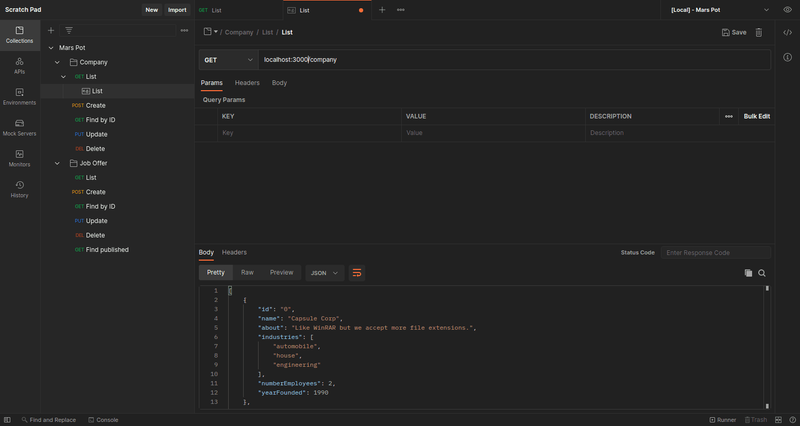Copy the response body to clipboard

(x=748, y=273)
